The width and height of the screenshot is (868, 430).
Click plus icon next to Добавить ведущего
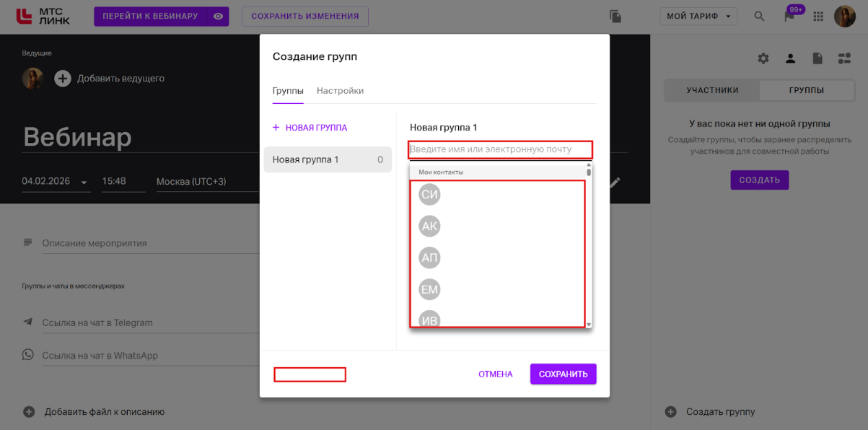coord(63,79)
